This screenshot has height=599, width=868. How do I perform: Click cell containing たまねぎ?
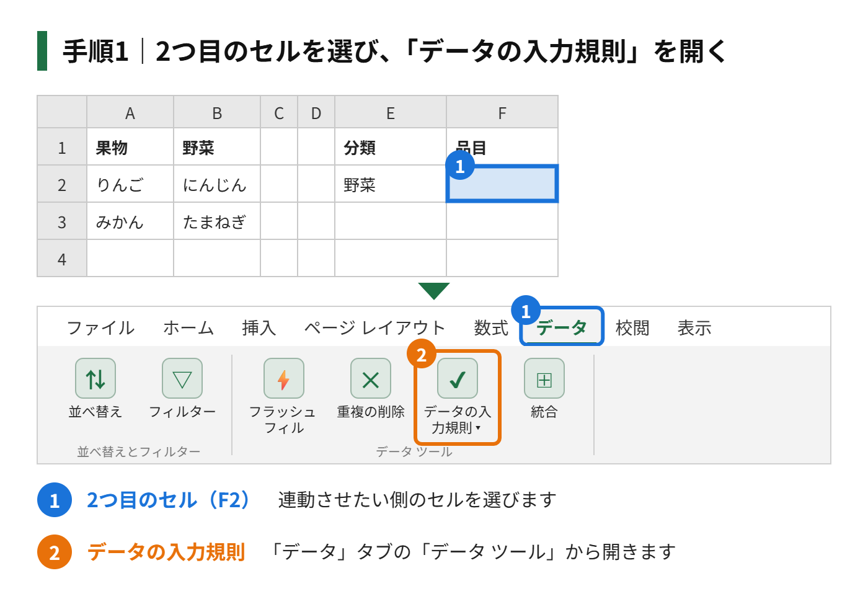tap(217, 221)
